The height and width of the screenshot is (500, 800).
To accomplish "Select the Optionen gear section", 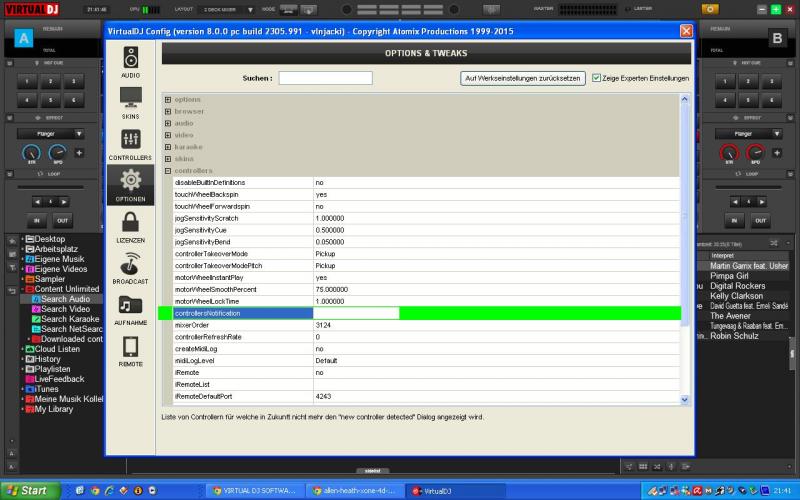I will [131, 185].
